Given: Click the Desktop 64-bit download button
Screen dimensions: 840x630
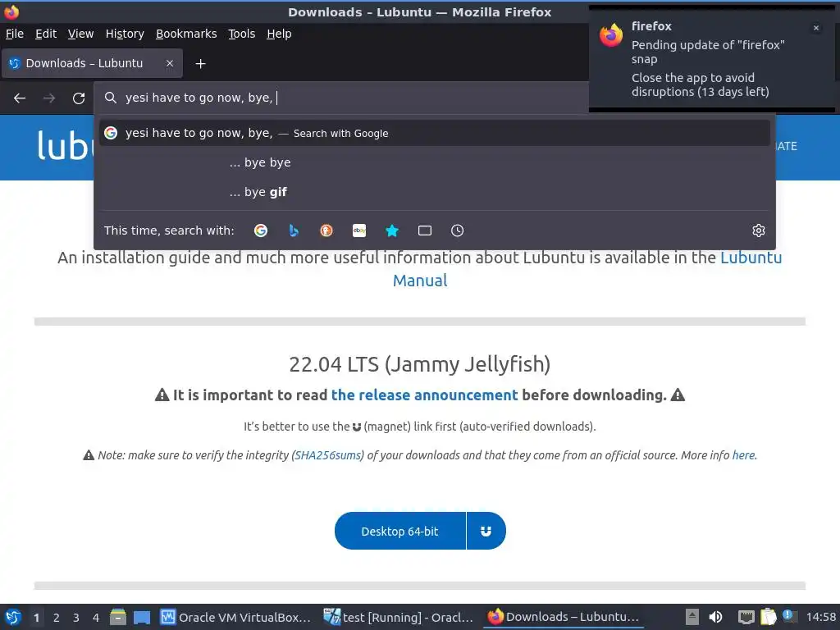Looking at the screenshot, I should point(399,531).
